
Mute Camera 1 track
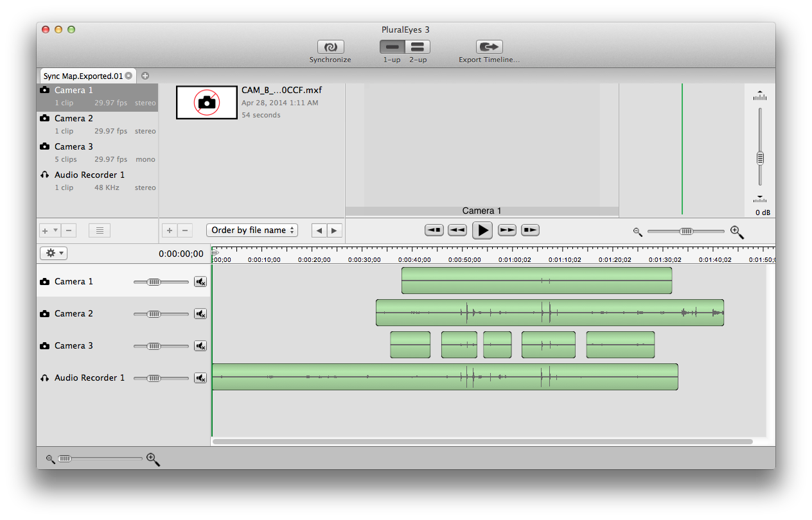200,282
